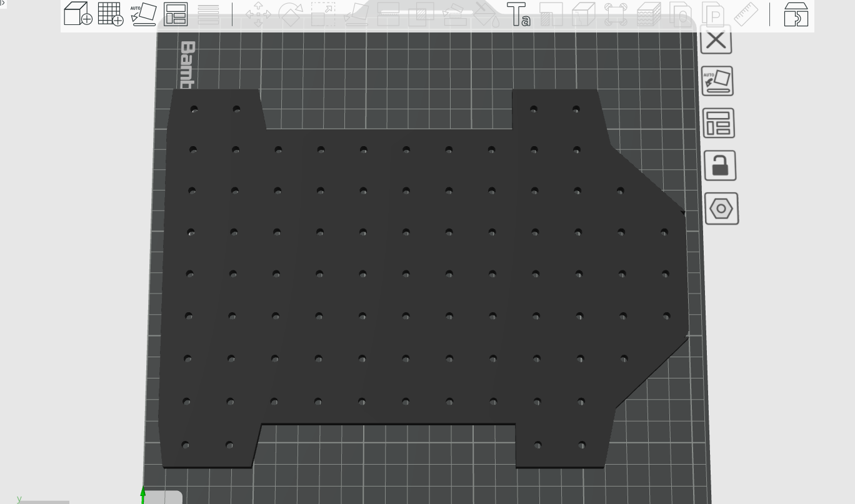Click the Add model cube icon
This screenshot has width=855, height=504.
pos(77,14)
